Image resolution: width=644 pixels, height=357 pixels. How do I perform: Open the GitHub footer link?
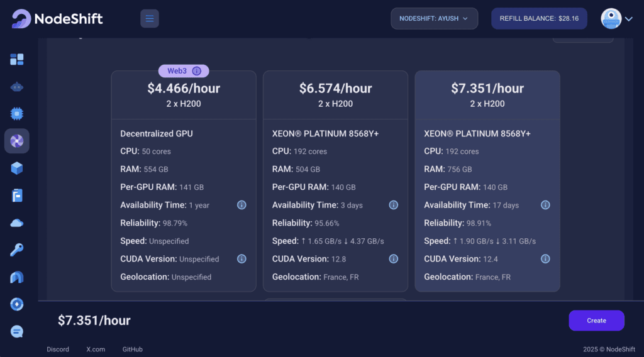click(x=132, y=349)
